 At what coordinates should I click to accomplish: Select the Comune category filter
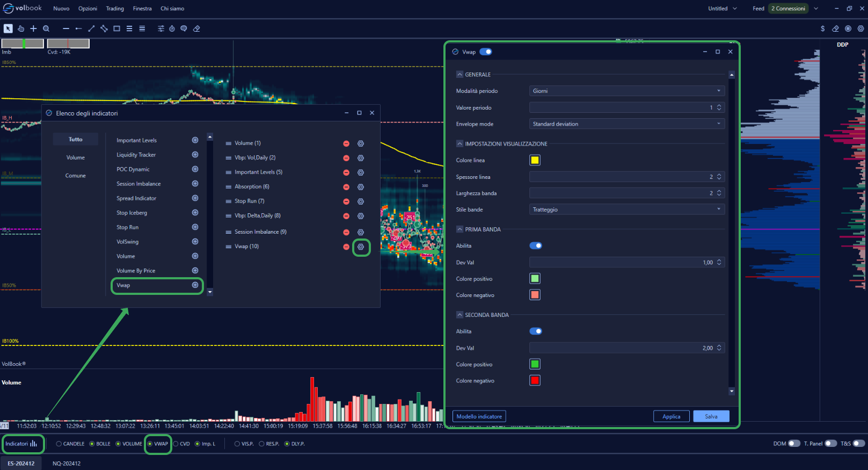(76, 176)
